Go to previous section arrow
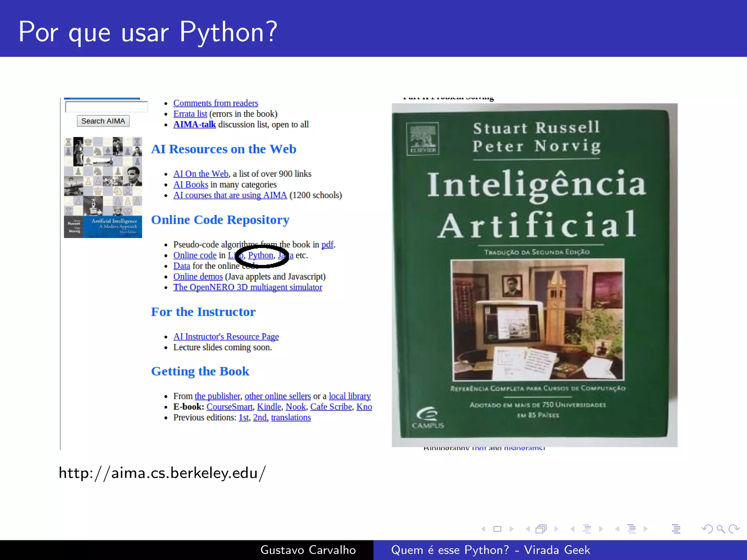Image resolution: width=747 pixels, height=560 pixels. [617, 529]
